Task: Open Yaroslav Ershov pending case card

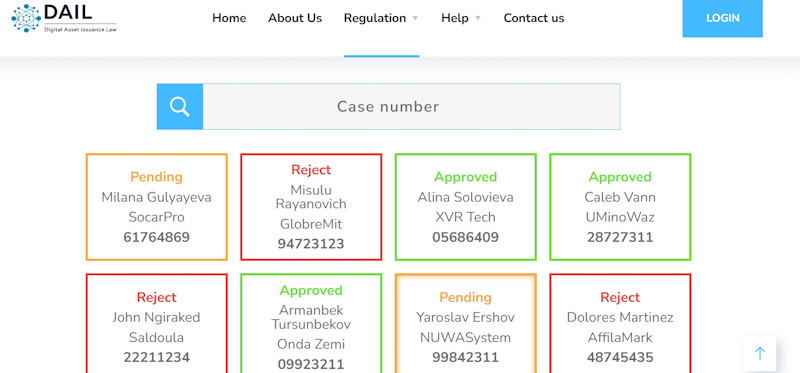Action: pyautogui.click(x=466, y=324)
